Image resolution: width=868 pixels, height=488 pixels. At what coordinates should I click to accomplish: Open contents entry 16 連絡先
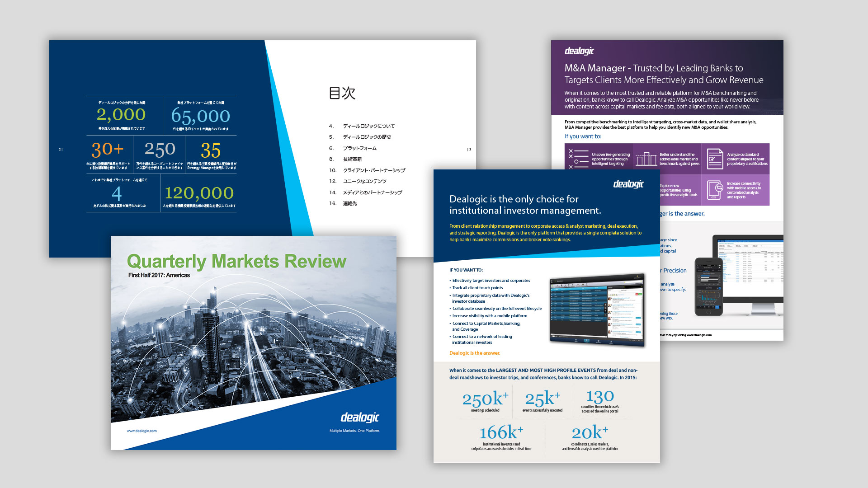click(x=343, y=203)
